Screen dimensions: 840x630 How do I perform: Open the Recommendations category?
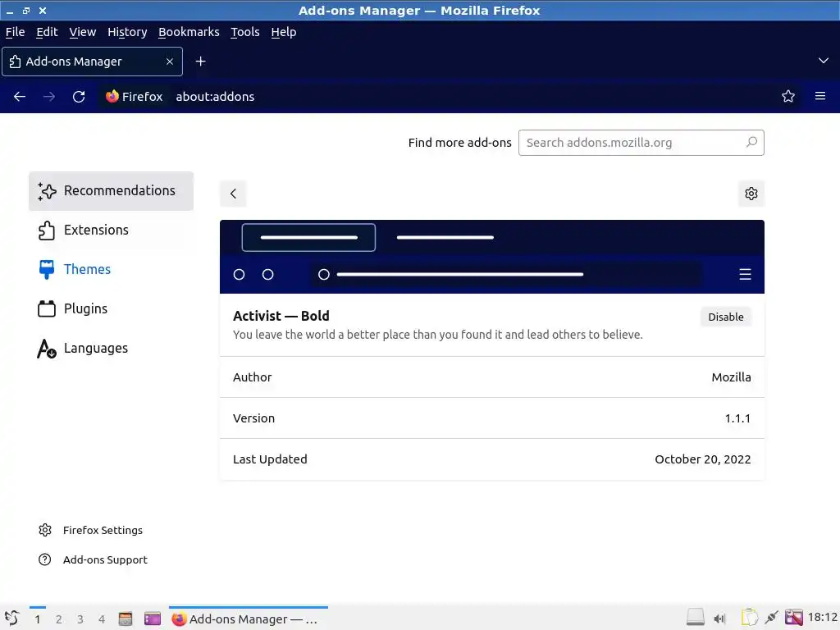pyautogui.click(x=111, y=190)
